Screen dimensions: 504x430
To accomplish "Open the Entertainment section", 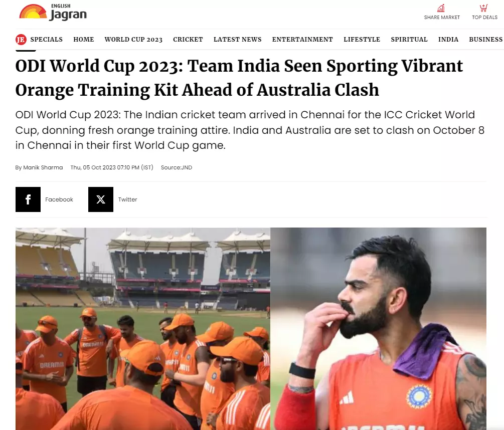I will (x=302, y=40).
